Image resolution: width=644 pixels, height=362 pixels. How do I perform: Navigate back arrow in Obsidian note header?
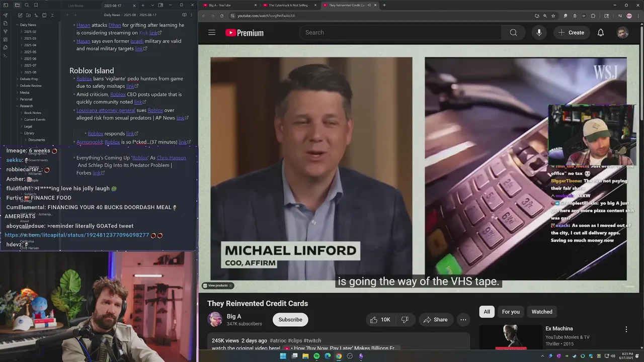pyautogui.click(x=68, y=15)
